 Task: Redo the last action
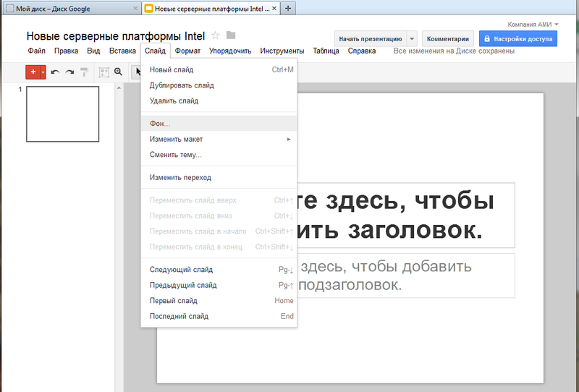point(69,72)
